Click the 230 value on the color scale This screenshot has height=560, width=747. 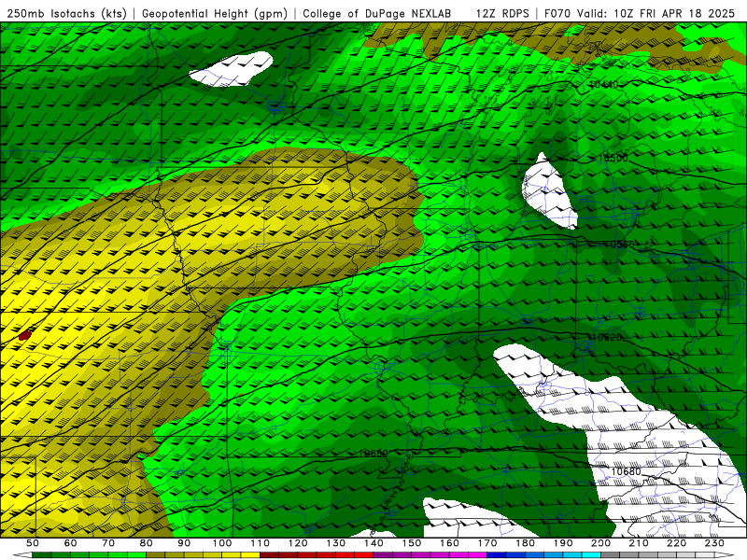714,543
